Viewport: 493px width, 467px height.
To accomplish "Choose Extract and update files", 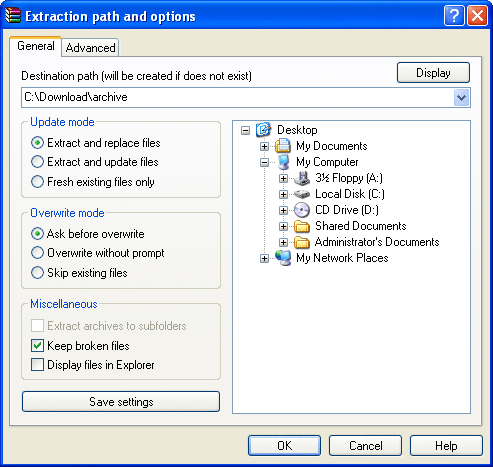I will click(37, 162).
